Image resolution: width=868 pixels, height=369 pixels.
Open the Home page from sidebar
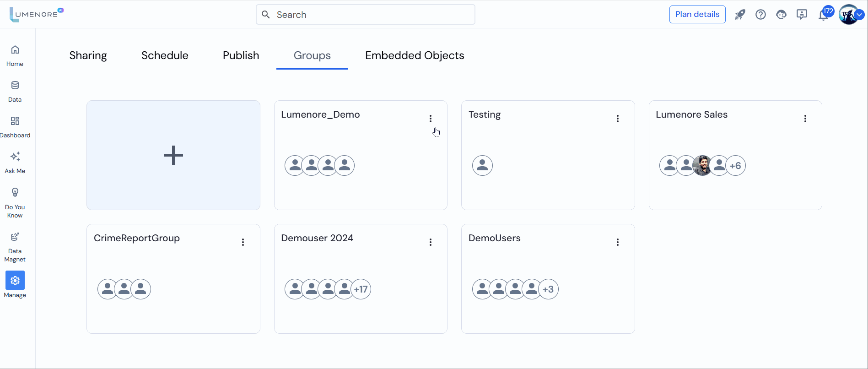point(15,55)
